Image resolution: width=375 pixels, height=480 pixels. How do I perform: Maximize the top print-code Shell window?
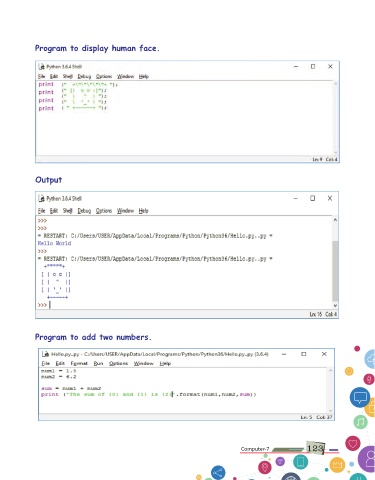point(313,67)
